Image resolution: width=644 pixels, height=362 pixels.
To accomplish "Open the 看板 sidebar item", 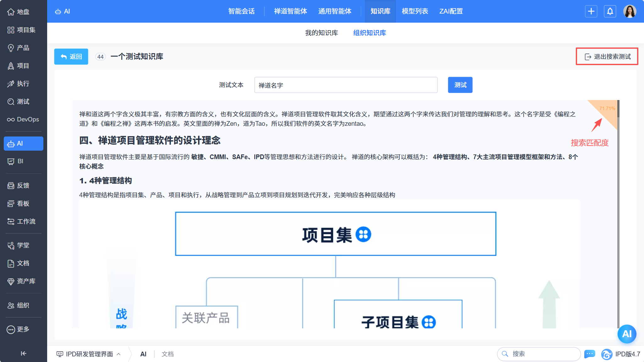I will [x=23, y=203].
